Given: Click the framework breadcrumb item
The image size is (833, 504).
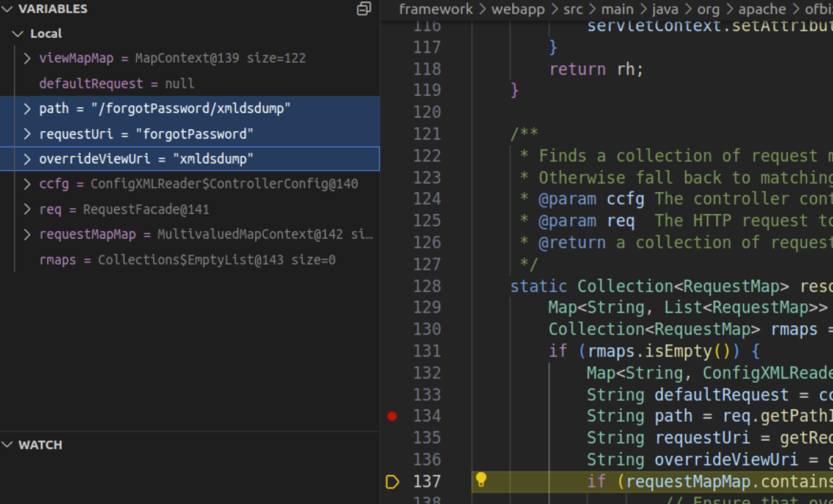Looking at the screenshot, I should pyautogui.click(x=435, y=9).
